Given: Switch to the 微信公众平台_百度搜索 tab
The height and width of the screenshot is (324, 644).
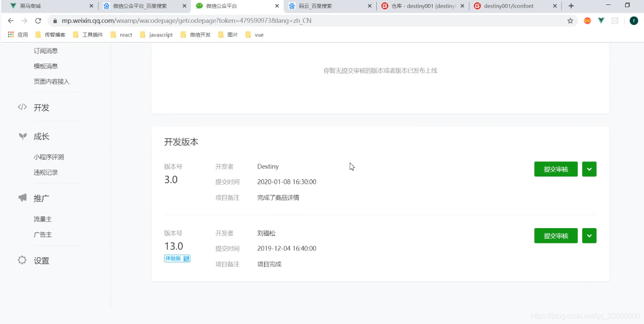Looking at the screenshot, I should tap(144, 6).
